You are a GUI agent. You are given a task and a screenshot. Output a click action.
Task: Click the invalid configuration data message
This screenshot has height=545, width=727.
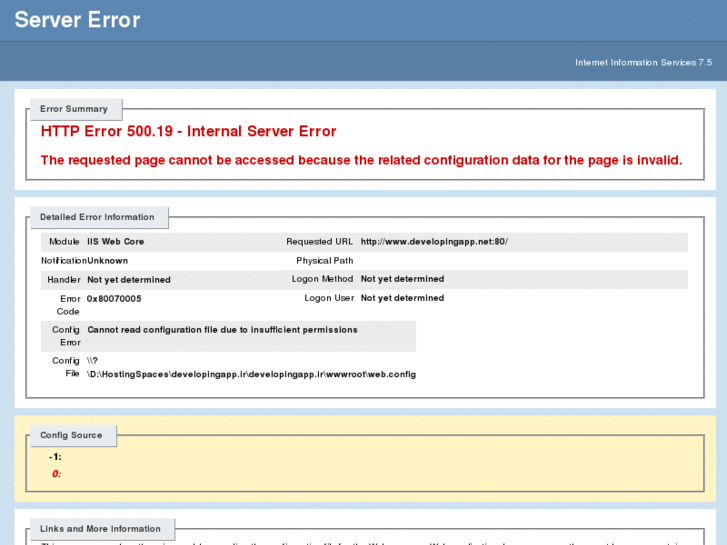(x=361, y=160)
